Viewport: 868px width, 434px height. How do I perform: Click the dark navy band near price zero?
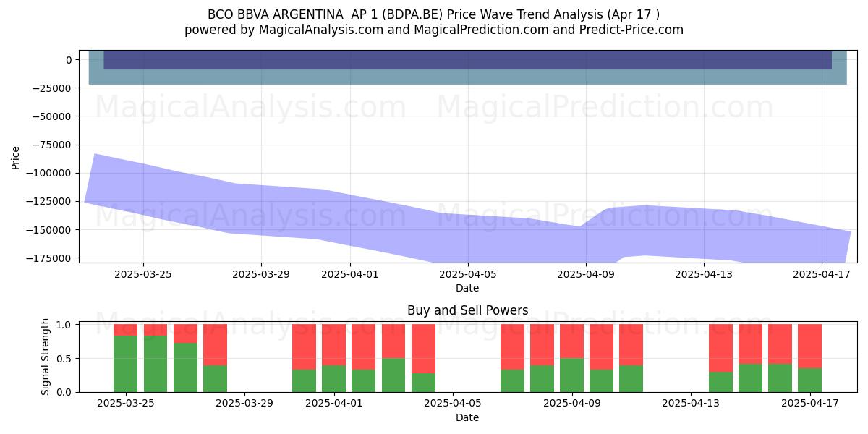click(x=467, y=60)
